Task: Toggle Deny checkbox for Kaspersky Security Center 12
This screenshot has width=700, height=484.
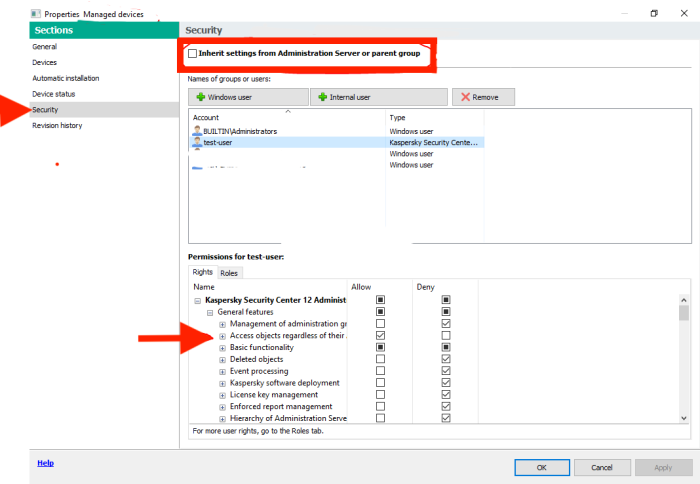Action: tap(446, 300)
